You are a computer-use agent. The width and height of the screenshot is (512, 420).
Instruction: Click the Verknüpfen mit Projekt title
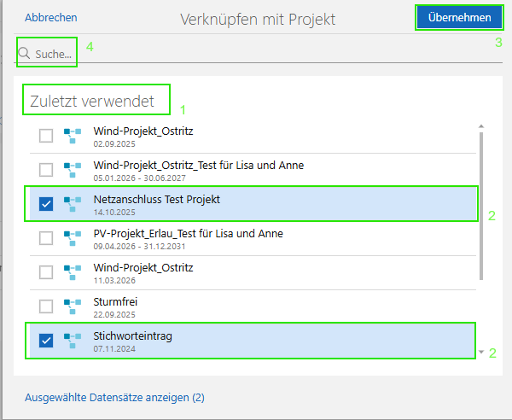point(258,20)
